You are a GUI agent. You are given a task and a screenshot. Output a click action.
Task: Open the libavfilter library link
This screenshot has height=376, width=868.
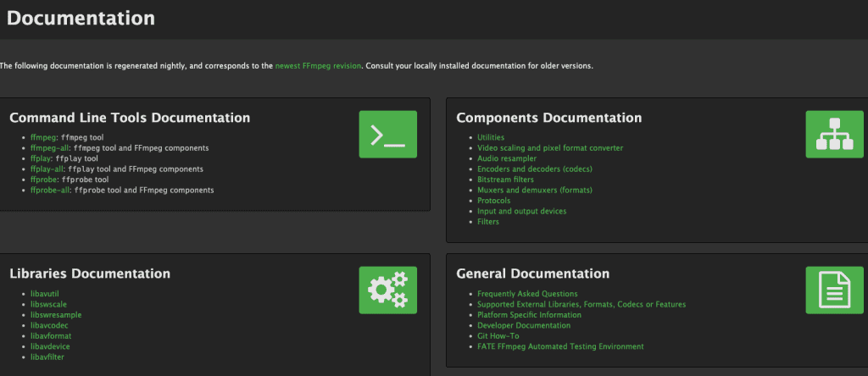point(47,357)
